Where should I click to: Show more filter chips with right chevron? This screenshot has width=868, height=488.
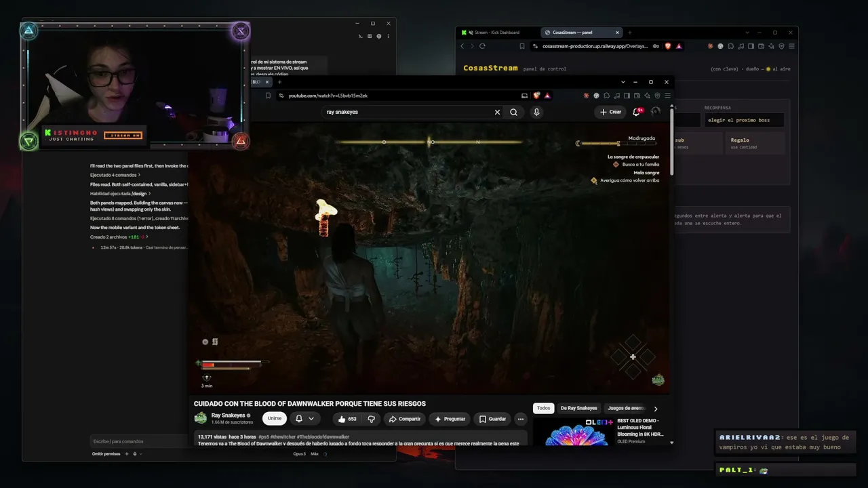pos(655,409)
